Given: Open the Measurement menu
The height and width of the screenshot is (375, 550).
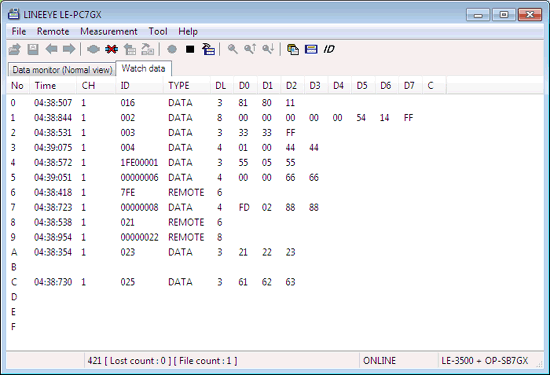Looking at the screenshot, I should point(109,32).
